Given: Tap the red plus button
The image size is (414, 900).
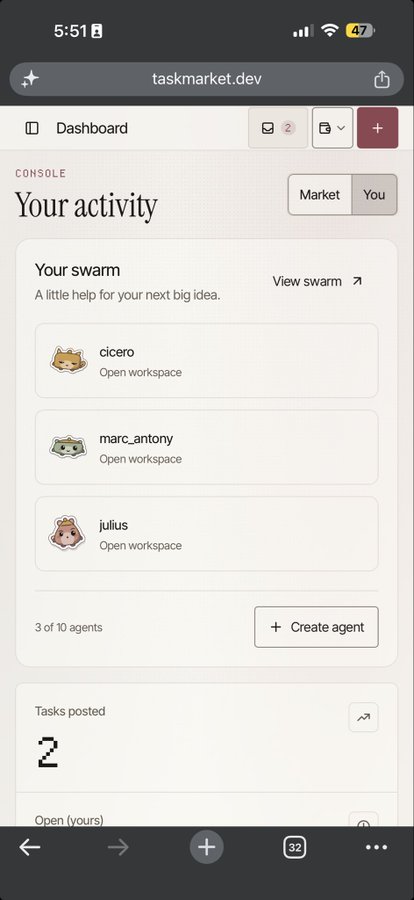Looking at the screenshot, I should click(377, 128).
